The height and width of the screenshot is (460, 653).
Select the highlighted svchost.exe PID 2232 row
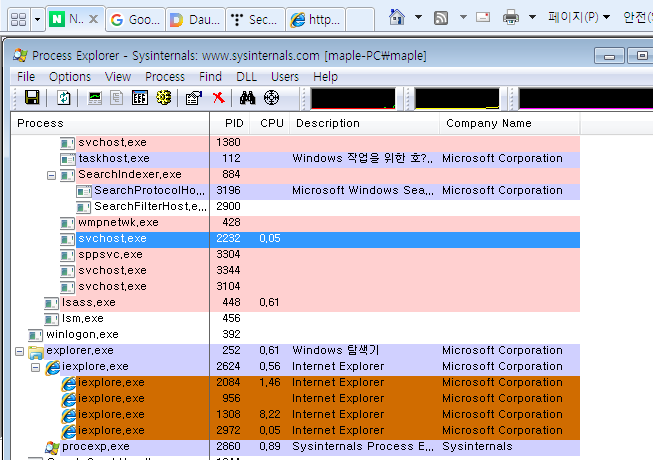(295, 239)
